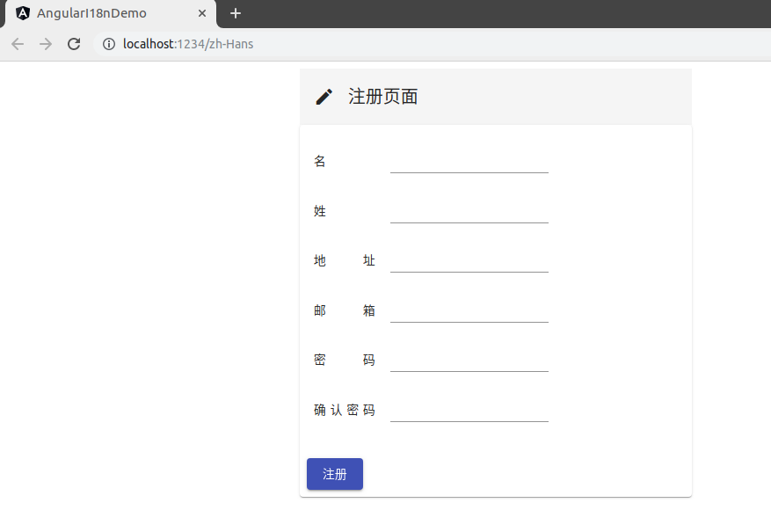Viewport: 771px width, 532px height.
Task: Click the pencil icon beside 注册页面 header
Action: 324,96
